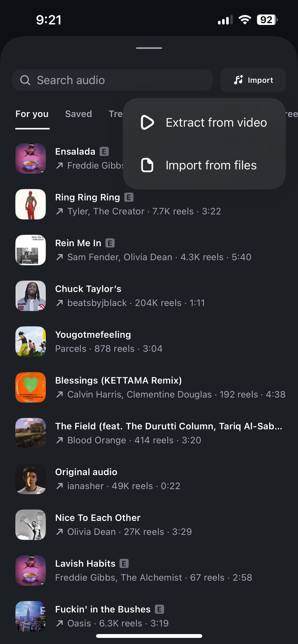The width and height of the screenshot is (298, 644).
Task: Tap the magnifier icon in search bar
Action: (25, 80)
